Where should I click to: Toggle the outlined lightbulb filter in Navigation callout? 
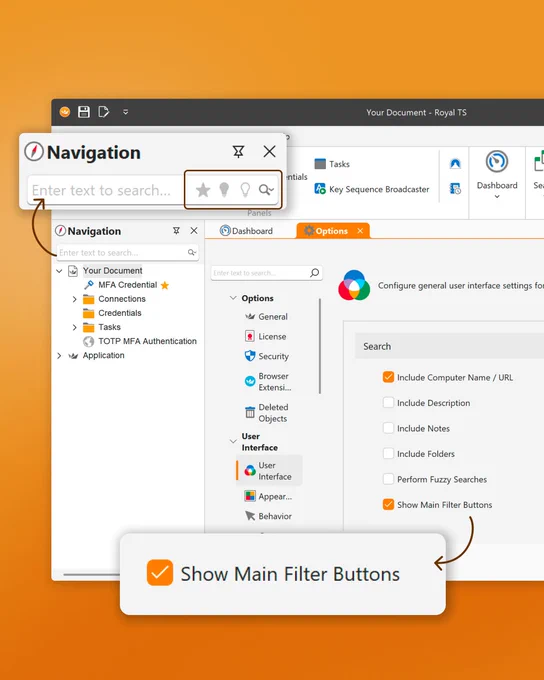coord(245,190)
